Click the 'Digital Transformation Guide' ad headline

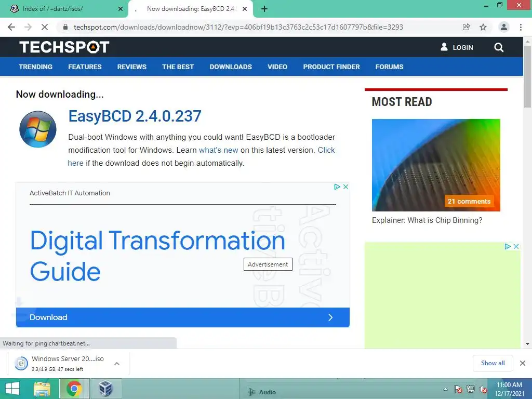[157, 256]
